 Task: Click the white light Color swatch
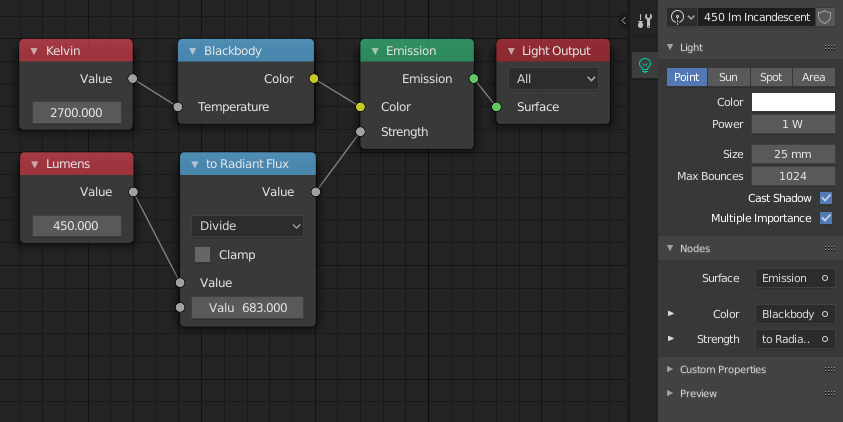coord(793,102)
